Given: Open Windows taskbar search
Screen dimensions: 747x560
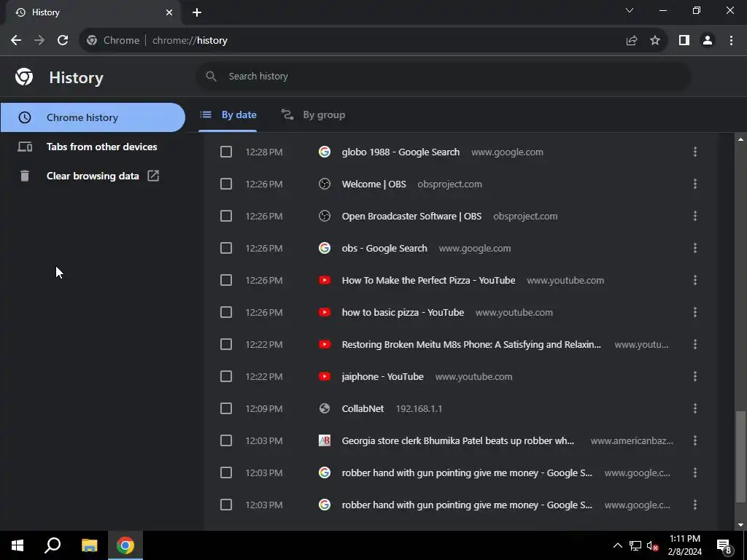Looking at the screenshot, I should coord(53,545).
